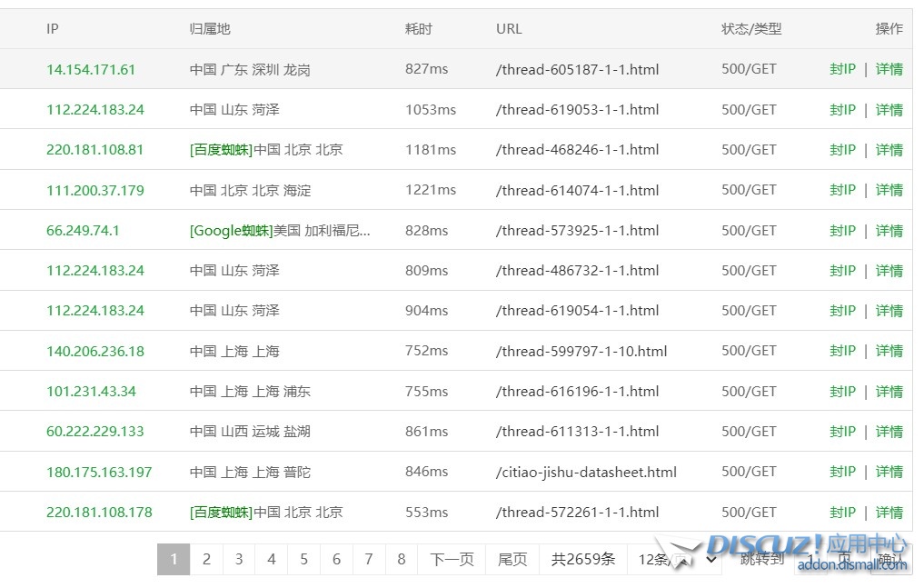Image resolution: width=924 pixels, height=588 pixels.
Task: Go to page 2 in pagination
Action: click(206, 560)
